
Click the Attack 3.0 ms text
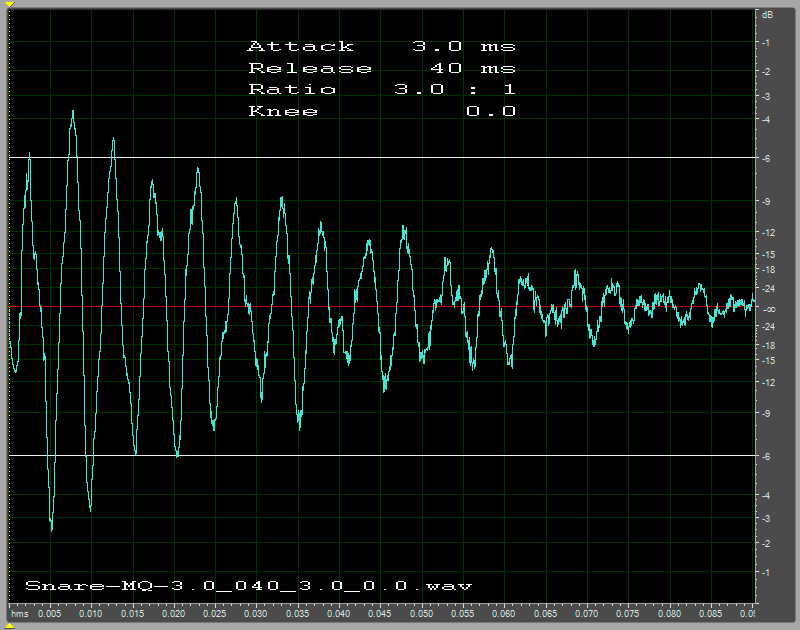click(381, 46)
